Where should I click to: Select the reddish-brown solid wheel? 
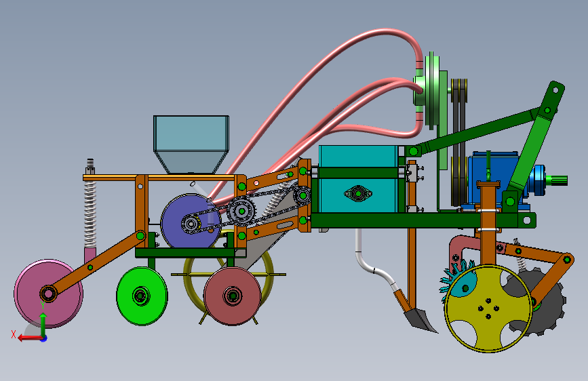[232, 296]
